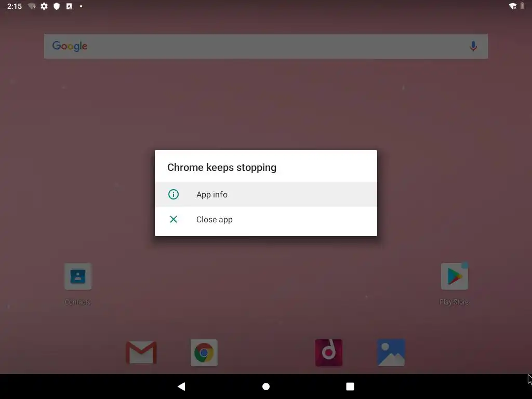
Task: Click the X icon beside Close app
Action: [174, 220]
